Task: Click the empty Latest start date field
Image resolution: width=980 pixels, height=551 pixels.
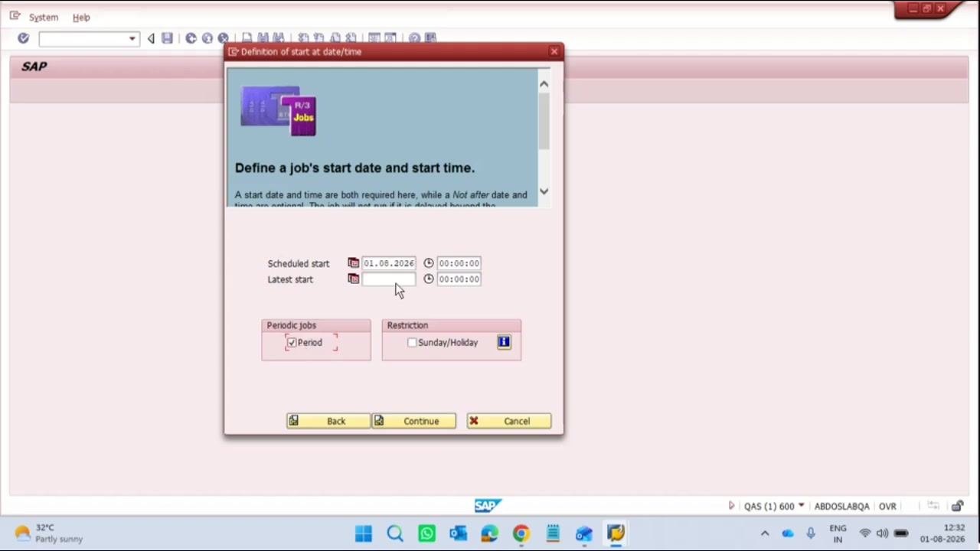Action: 389,279
